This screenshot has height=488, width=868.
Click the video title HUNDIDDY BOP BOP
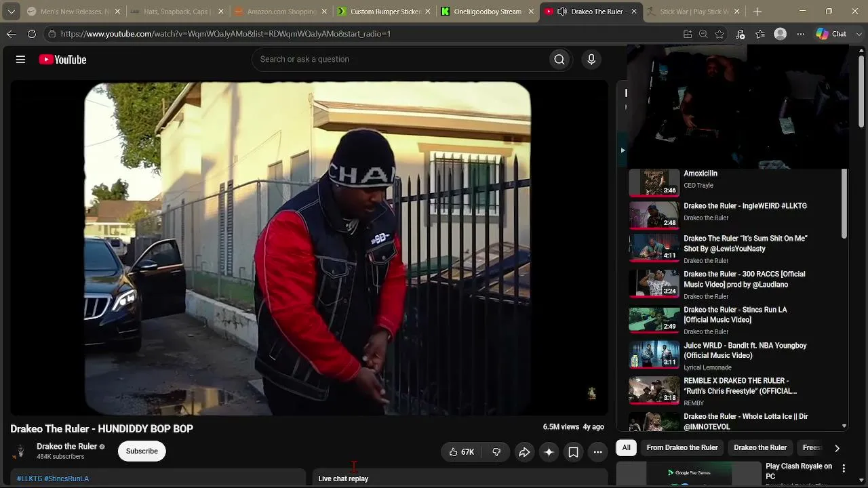(102, 428)
